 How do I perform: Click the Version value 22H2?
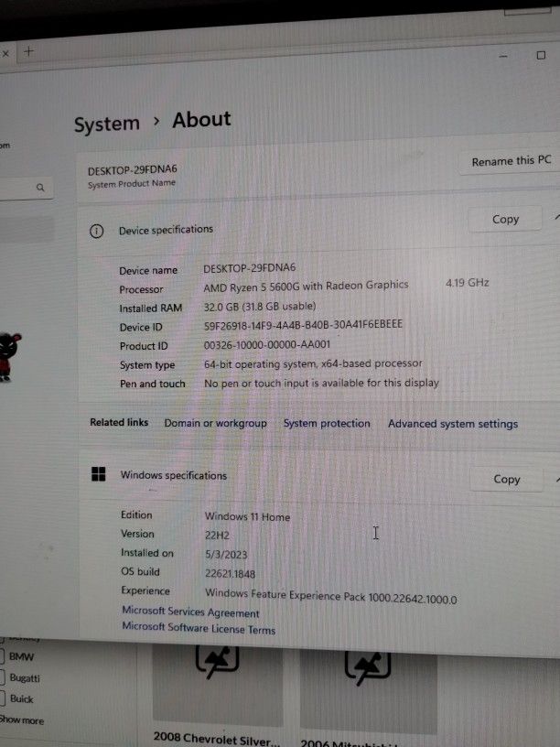(x=217, y=535)
